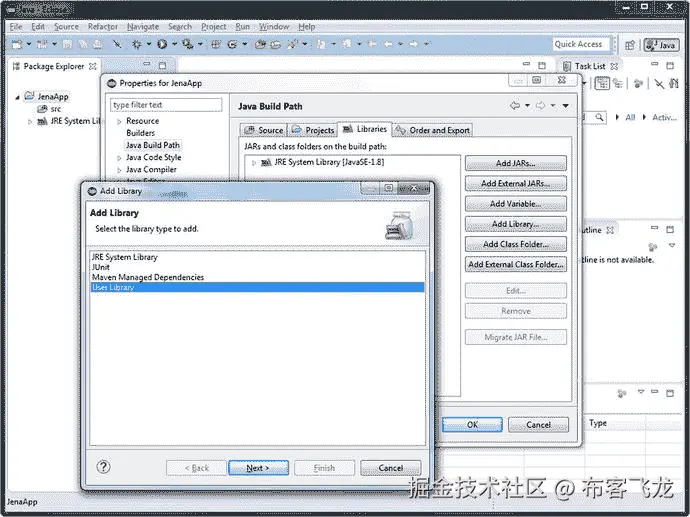Click the Task List search magnifier icon
Viewport: 690px width, 517px height.
[599, 117]
